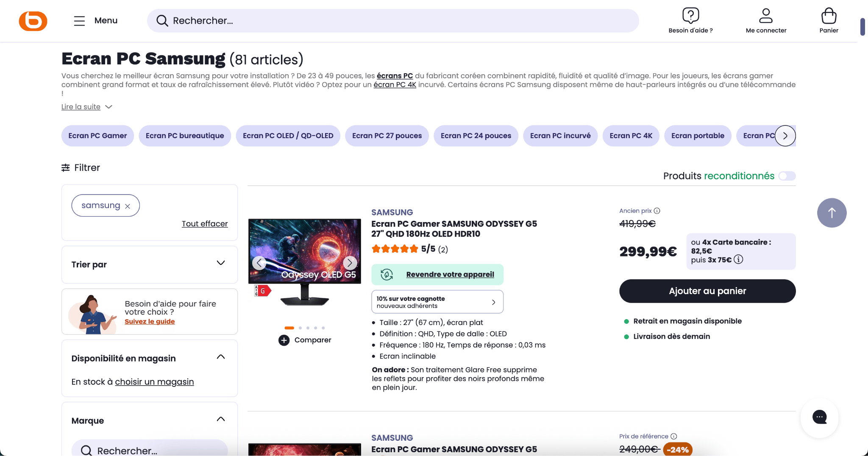Click the plus icon next to Comparer
Screen dimensions: 868x456
click(x=284, y=340)
